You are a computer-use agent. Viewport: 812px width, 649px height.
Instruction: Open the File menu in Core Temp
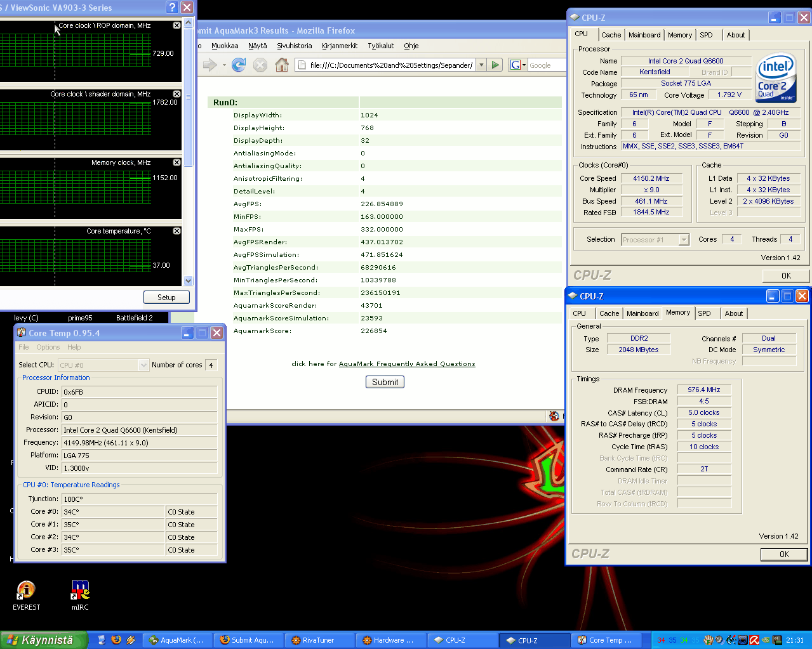23,347
